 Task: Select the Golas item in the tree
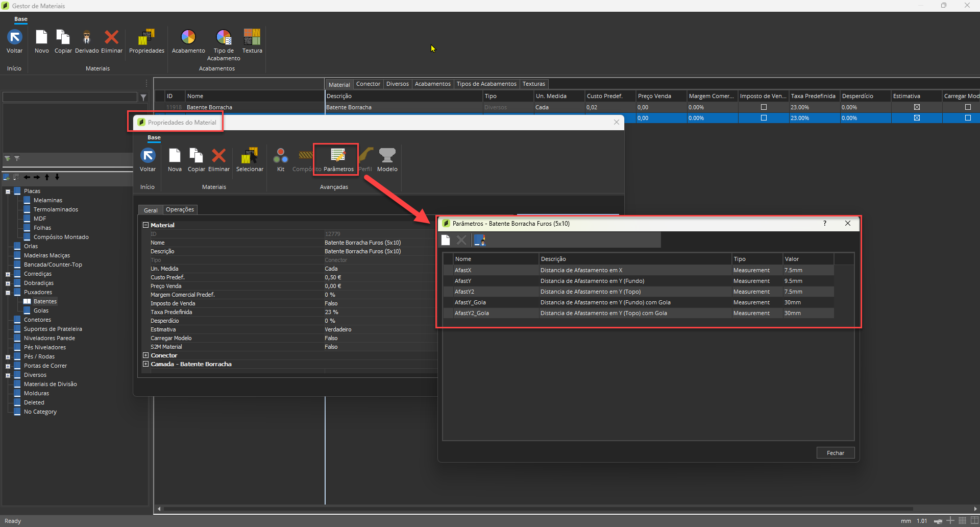(41, 310)
